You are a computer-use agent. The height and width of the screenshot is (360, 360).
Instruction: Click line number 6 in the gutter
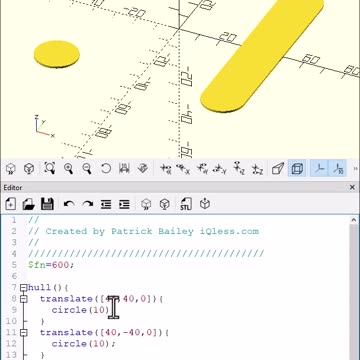tap(14, 276)
